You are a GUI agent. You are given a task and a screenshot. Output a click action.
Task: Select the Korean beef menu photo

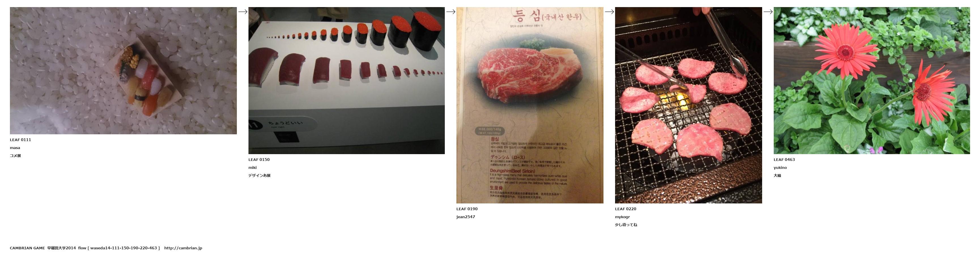pos(530,105)
